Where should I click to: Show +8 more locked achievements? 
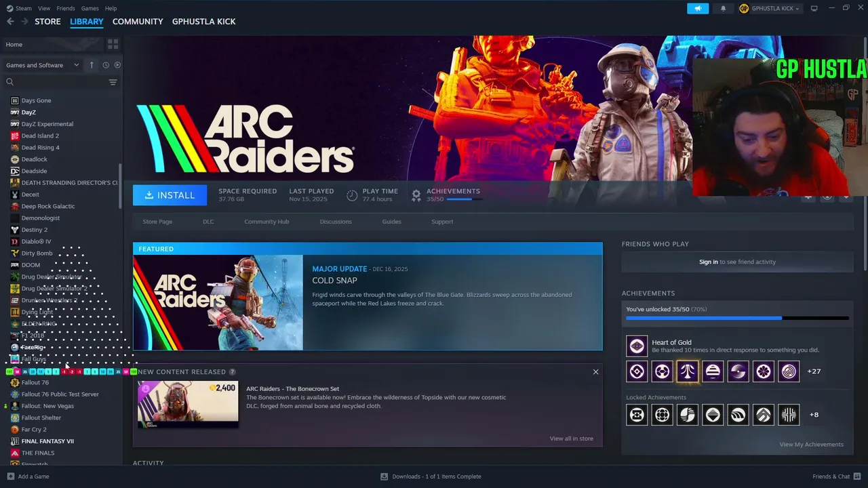[x=814, y=414]
